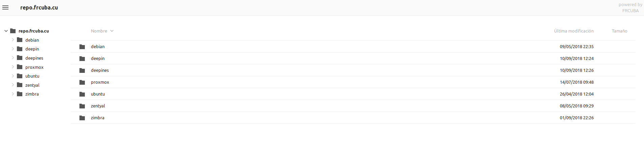Open the ubuntu folder link in list
Viewport: 644px width, 163px height.
point(98,94)
